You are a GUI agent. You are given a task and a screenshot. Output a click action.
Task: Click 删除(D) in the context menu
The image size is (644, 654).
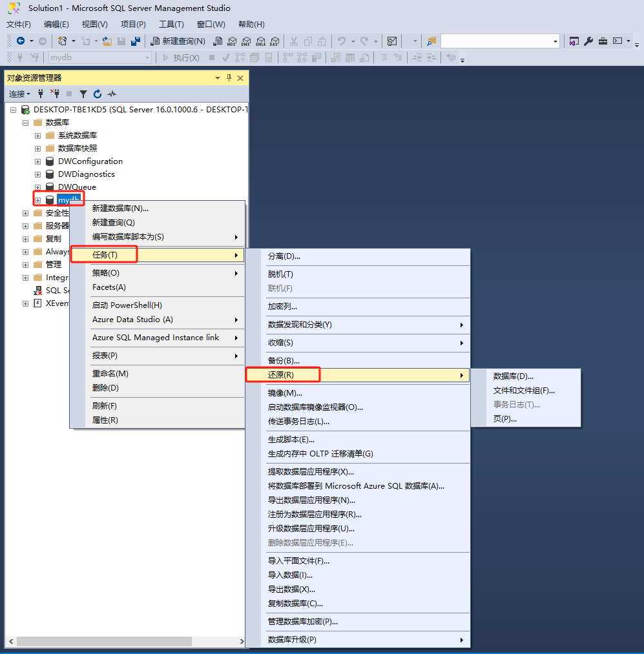coord(158,387)
